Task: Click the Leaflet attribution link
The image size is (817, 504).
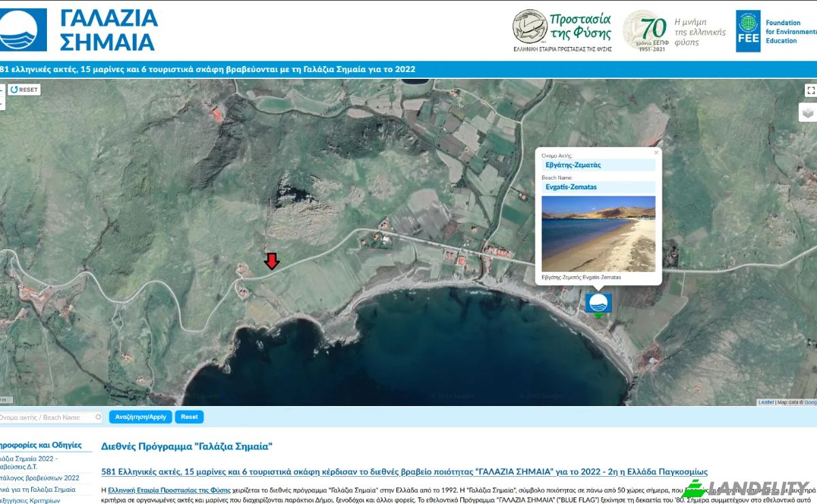Action: 766,402
